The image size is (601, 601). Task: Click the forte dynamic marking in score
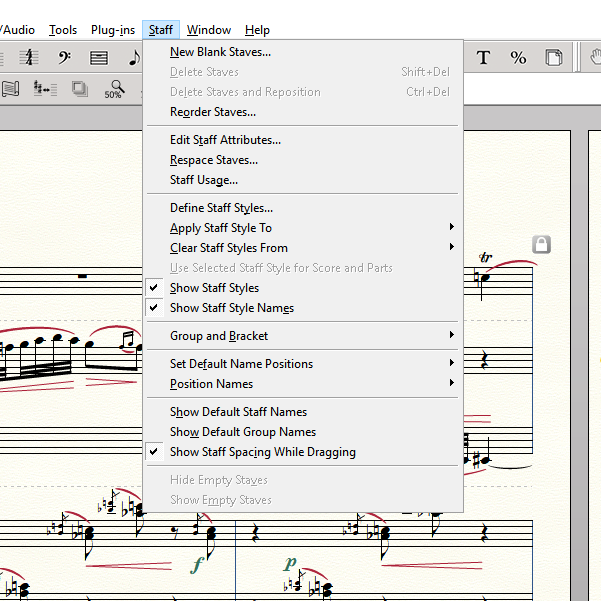197,566
